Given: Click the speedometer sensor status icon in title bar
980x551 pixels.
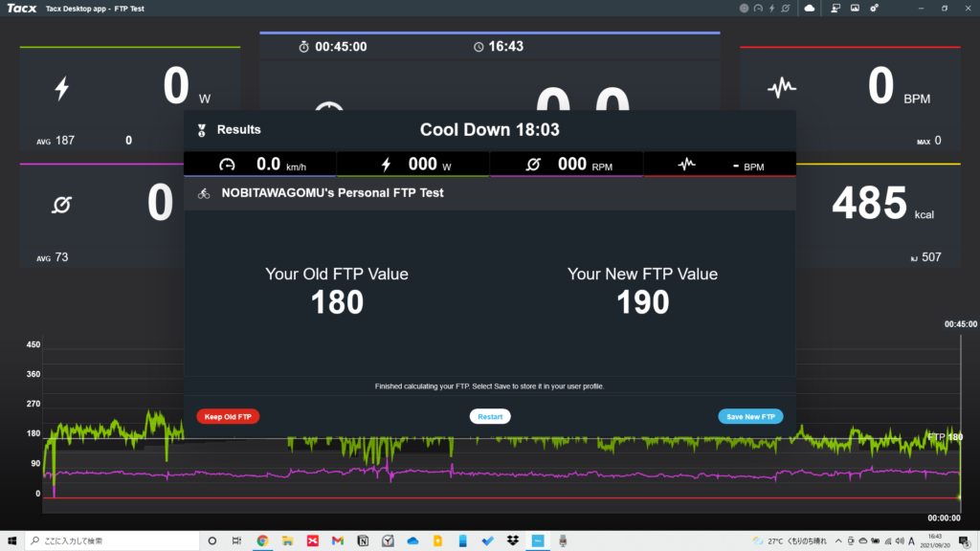Looking at the screenshot, I should coord(758,8).
